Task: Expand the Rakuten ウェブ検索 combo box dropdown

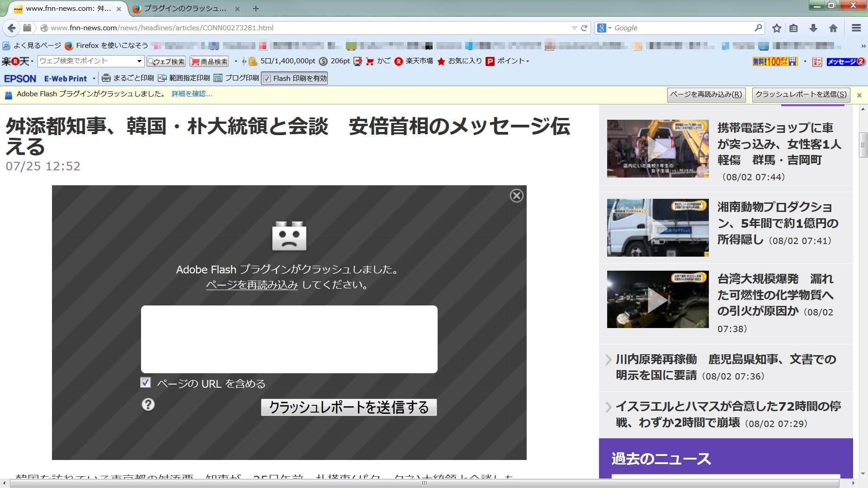Action: pos(139,61)
